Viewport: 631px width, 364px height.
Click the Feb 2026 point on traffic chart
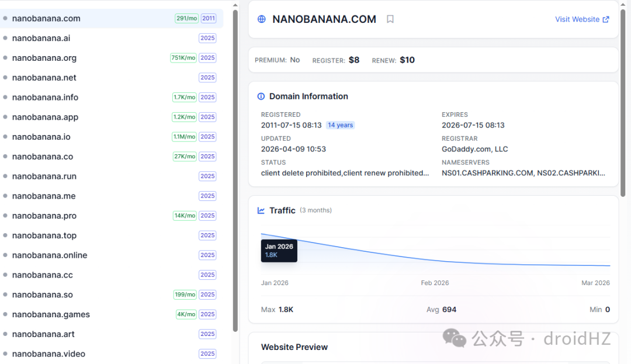[x=435, y=260]
